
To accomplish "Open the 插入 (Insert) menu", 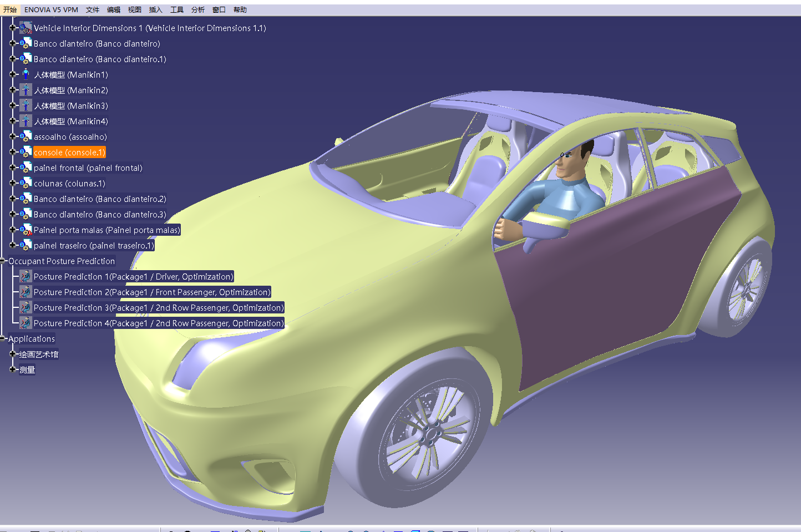I will (x=156, y=9).
